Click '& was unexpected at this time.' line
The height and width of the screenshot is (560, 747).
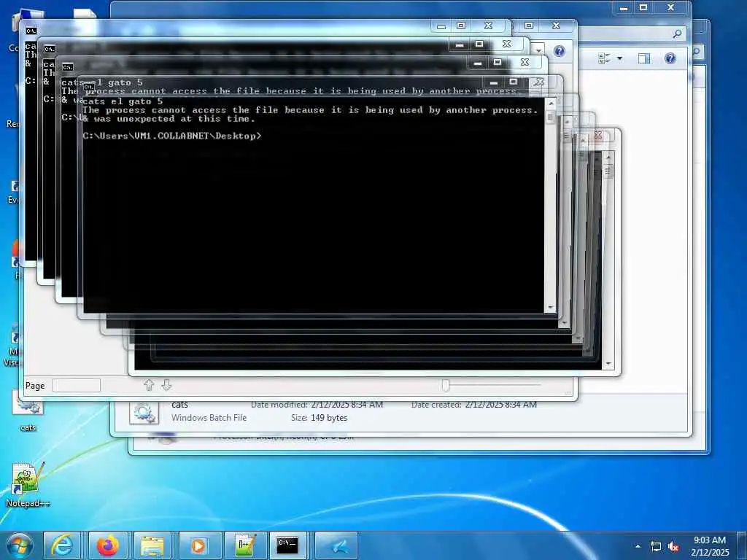(169, 119)
